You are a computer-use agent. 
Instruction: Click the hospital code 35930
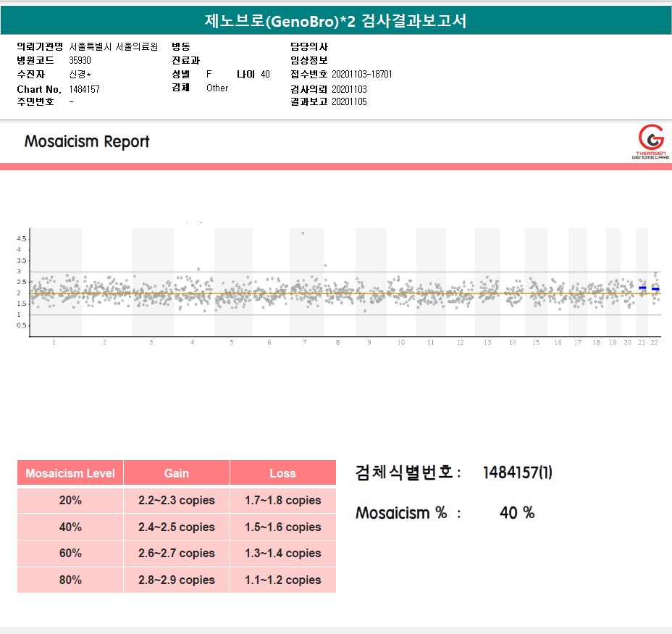[x=80, y=60]
